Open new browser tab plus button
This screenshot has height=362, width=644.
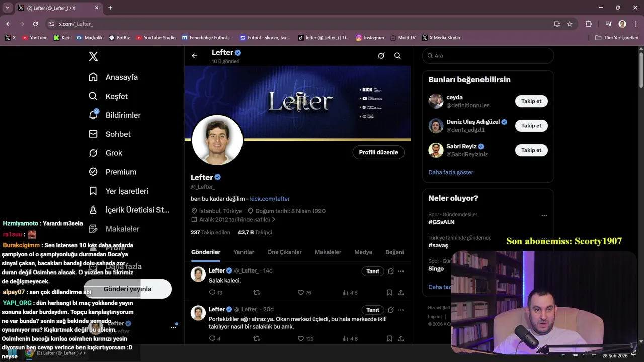[x=110, y=8]
